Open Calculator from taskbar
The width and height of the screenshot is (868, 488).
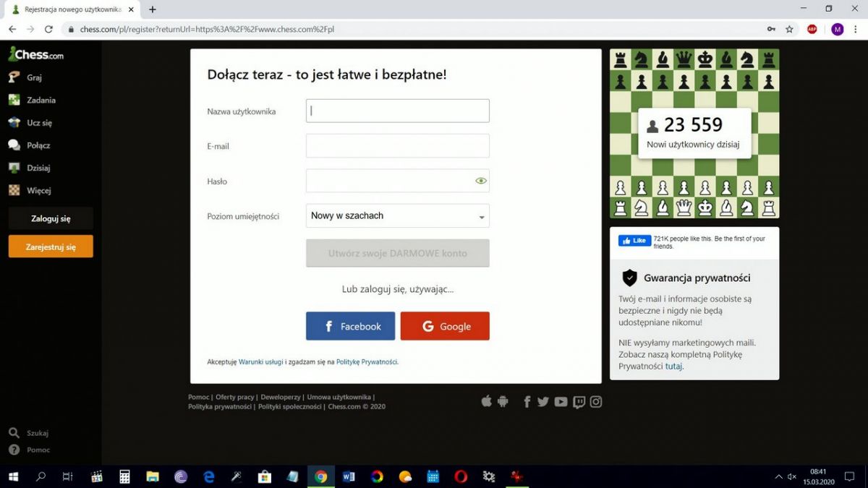[124, 476]
